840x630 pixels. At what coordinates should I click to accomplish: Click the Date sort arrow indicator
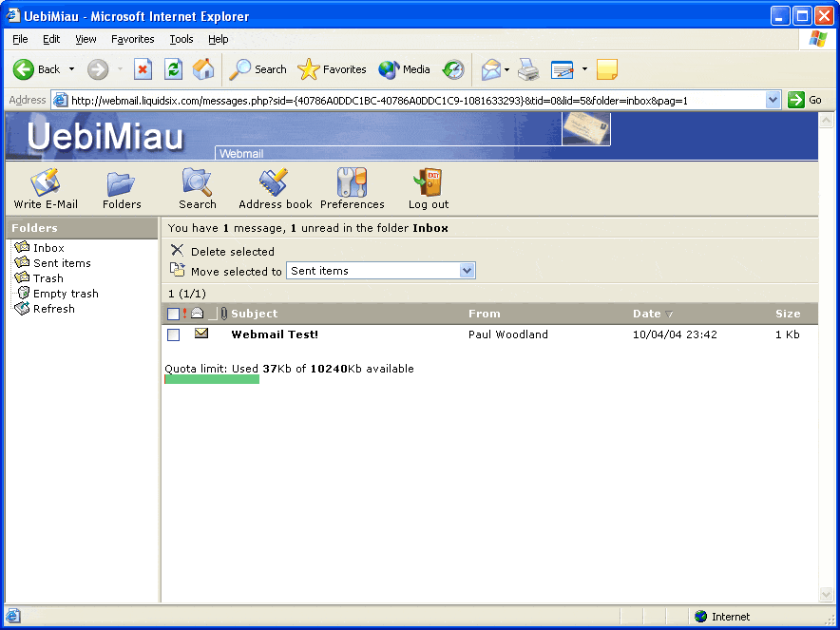[669, 315]
